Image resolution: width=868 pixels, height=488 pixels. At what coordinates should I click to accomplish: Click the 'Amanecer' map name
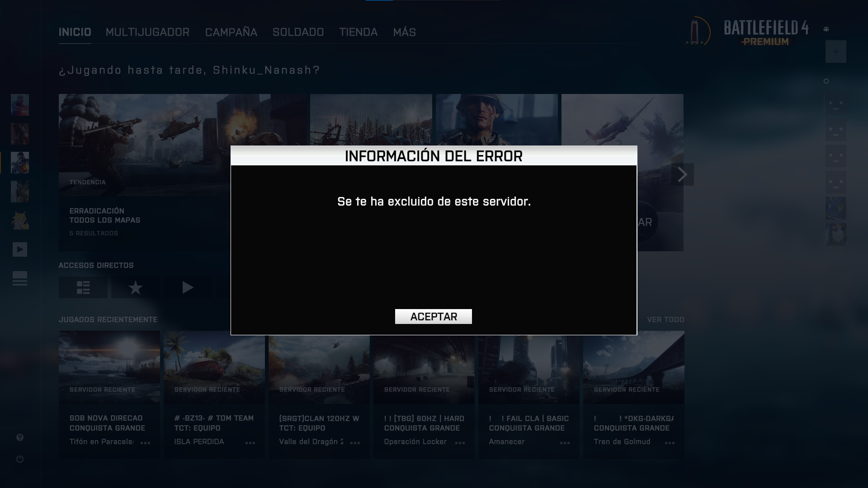(507, 441)
